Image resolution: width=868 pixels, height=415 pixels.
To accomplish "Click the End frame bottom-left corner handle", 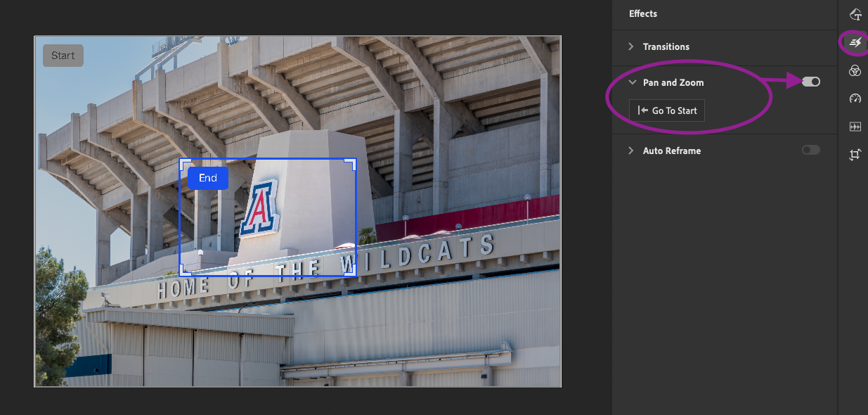I will tap(183, 272).
